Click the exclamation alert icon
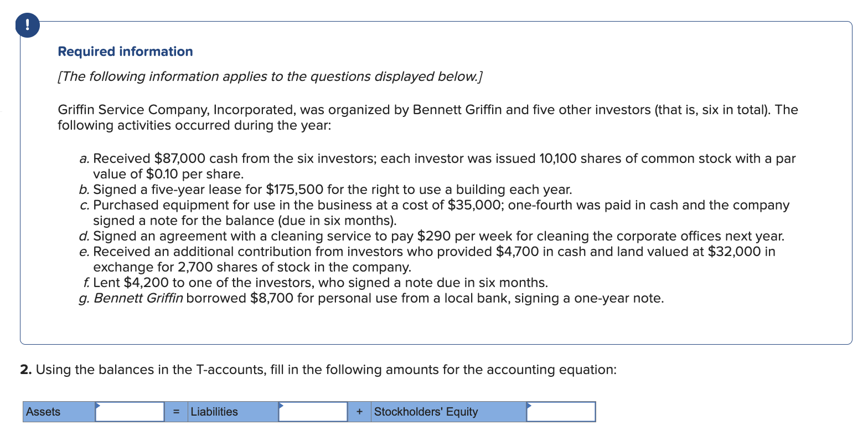This screenshot has width=868, height=440. (28, 25)
